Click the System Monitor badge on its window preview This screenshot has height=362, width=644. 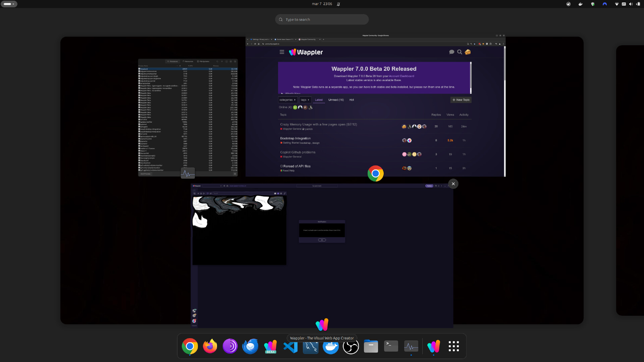(x=188, y=173)
